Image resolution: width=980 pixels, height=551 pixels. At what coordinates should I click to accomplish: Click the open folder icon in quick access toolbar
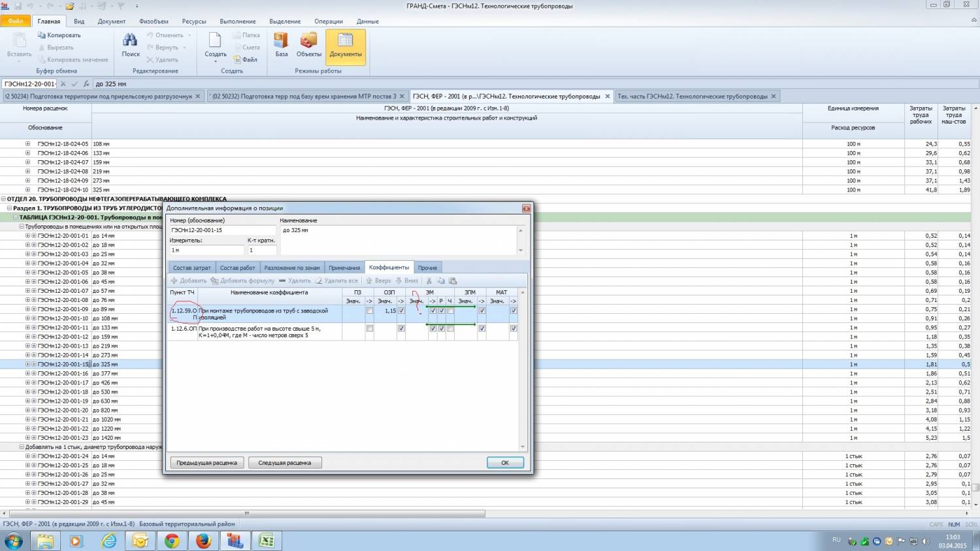click(71, 6)
